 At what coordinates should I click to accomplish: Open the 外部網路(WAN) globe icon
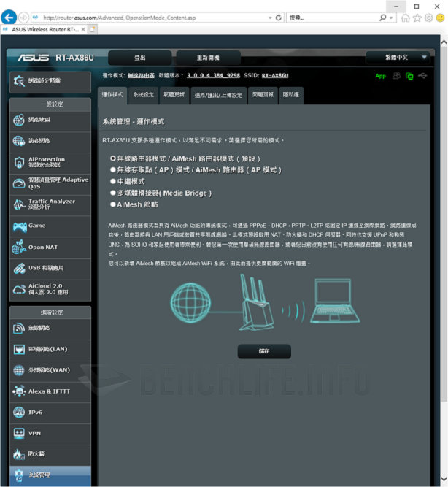click(x=19, y=370)
